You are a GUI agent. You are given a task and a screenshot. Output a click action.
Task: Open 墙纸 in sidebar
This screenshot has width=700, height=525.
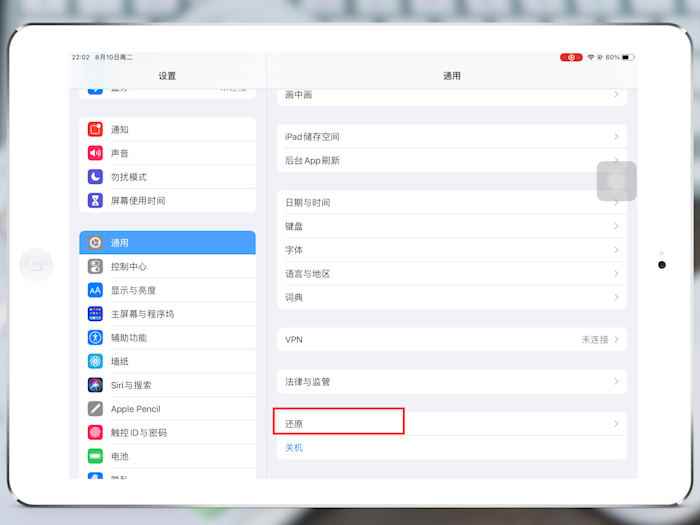[167, 361]
